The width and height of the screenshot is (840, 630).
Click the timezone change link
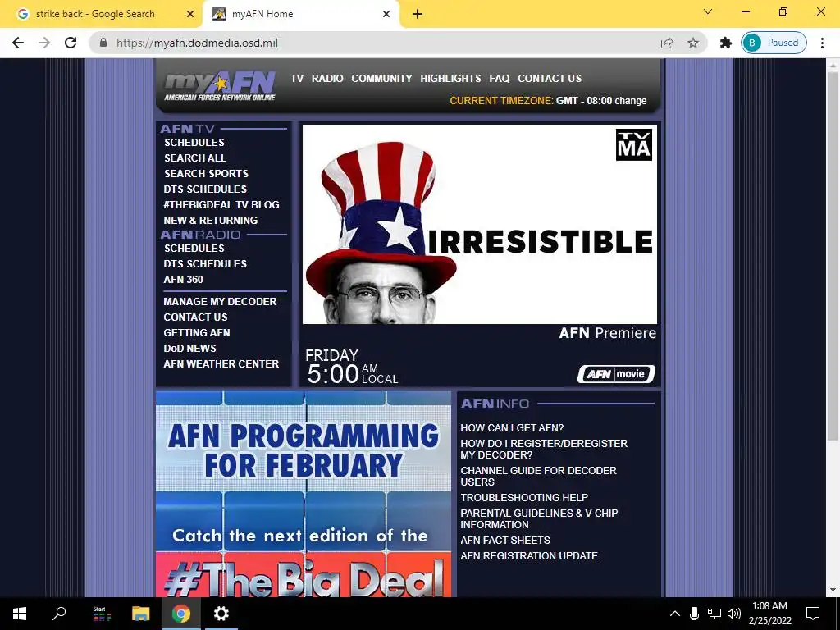[631, 101]
